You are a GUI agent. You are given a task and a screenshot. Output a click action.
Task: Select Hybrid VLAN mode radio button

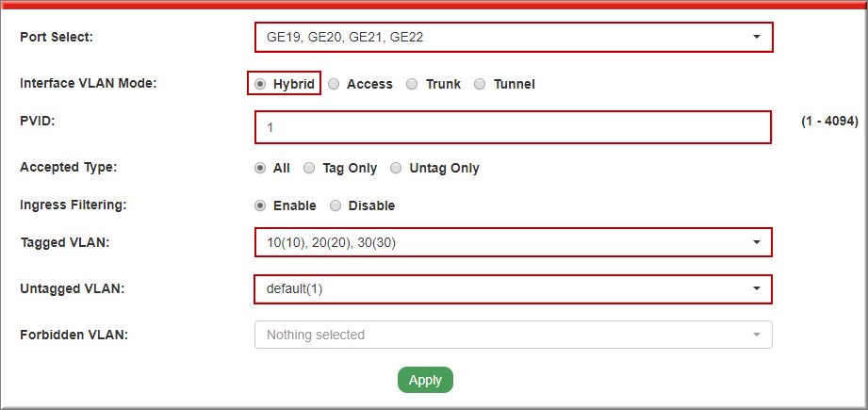pos(260,84)
